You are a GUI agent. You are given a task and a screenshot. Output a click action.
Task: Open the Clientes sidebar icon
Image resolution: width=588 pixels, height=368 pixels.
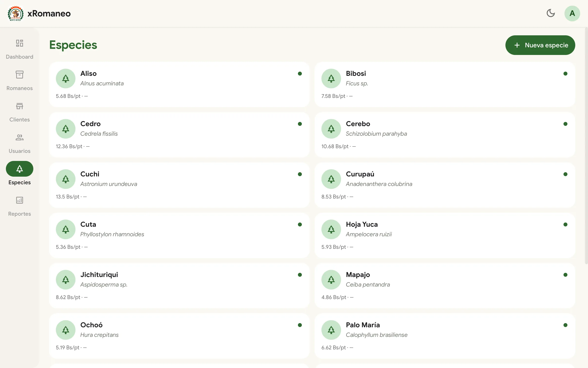[20, 106]
